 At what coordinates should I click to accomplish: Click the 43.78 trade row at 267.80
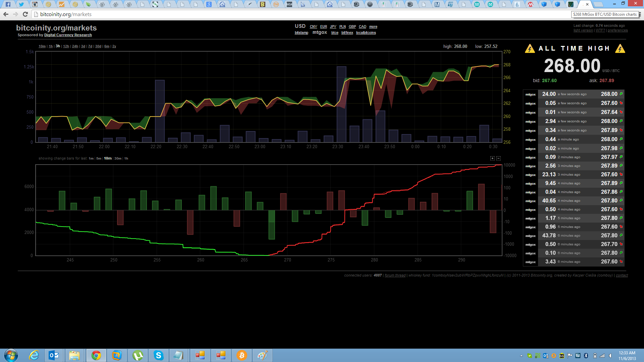tap(574, 236)
